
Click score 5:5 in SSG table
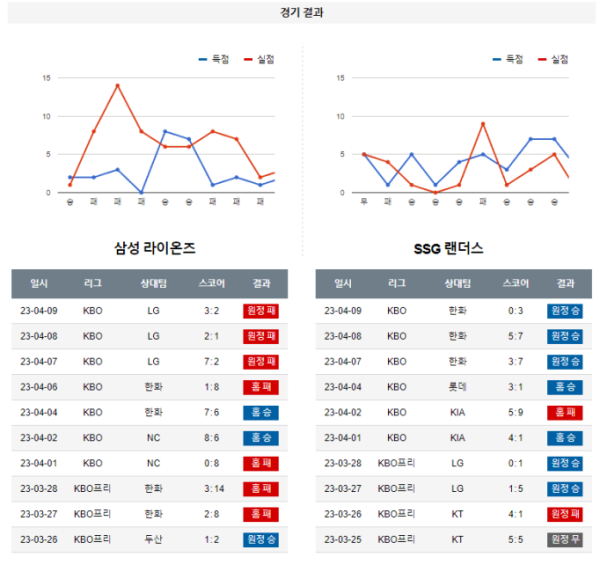tap(515, 539)
